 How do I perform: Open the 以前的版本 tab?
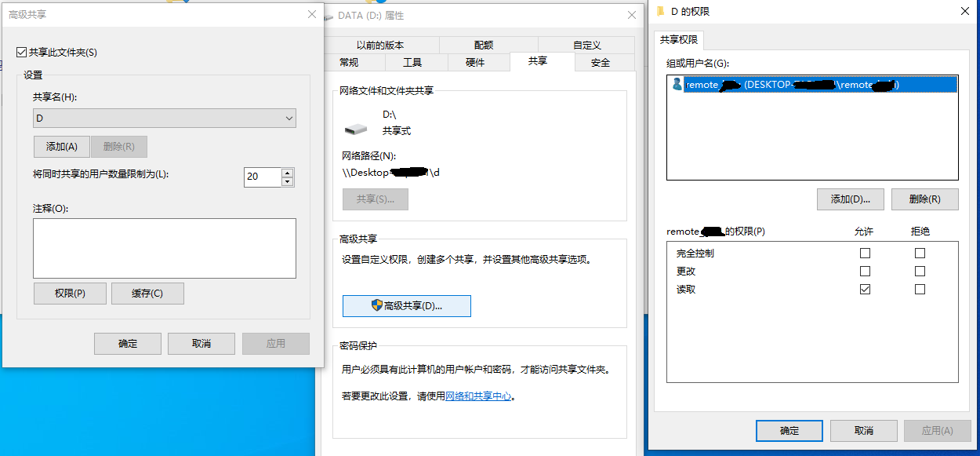click(380, 46)
